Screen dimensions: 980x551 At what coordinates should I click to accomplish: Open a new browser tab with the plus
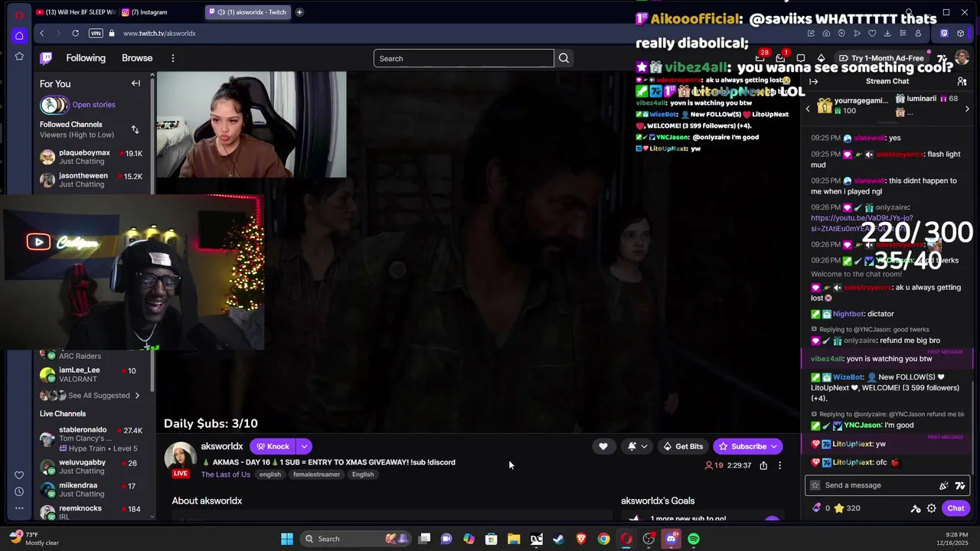(299, 12)
